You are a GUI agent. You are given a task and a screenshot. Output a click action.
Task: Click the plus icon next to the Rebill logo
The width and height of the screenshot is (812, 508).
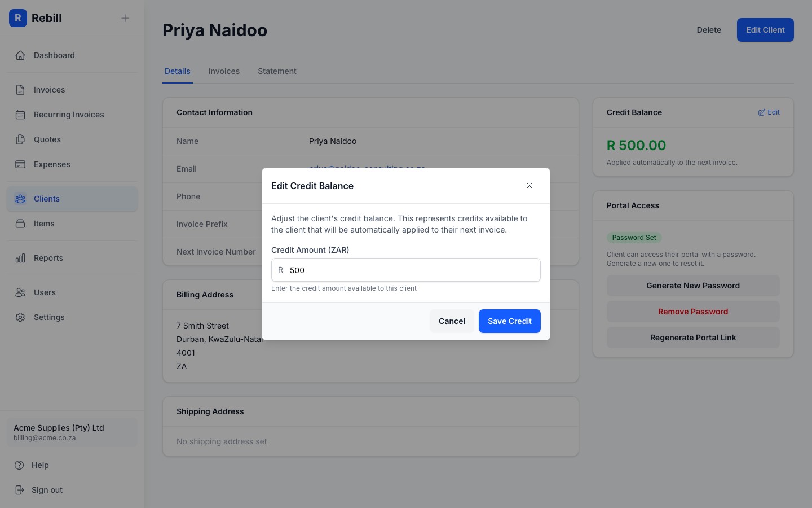(125, 18)
